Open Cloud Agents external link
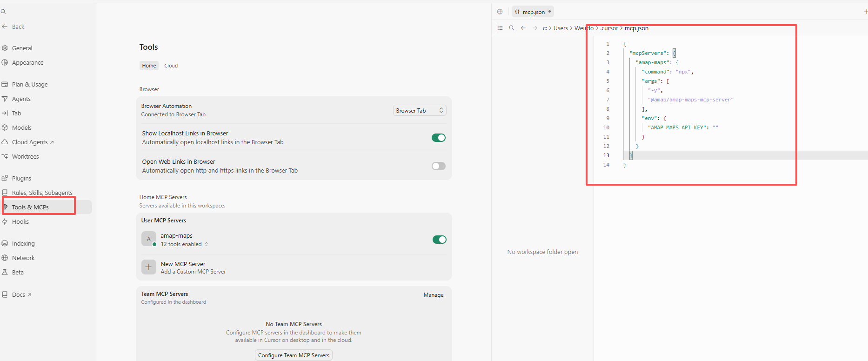Screen dimensions: 868x361 pyautogui.click(x=33, y=142)
